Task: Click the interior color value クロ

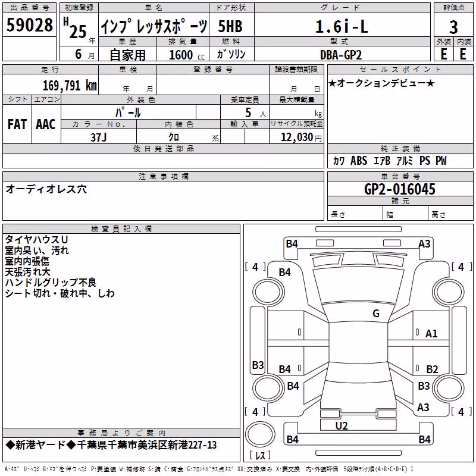Action: [x=174, y=137]
